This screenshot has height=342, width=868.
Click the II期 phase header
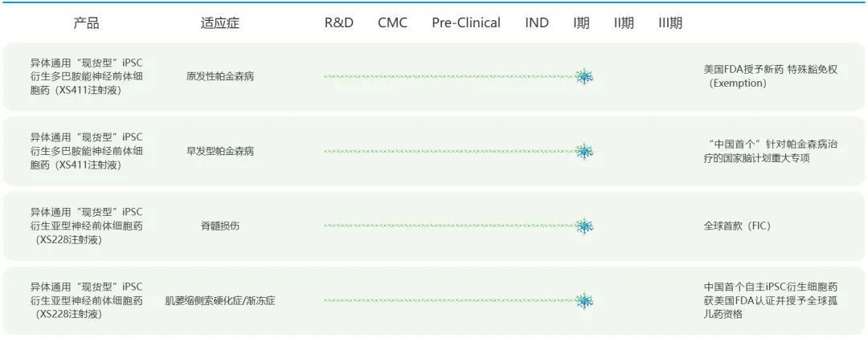point(624,23)
